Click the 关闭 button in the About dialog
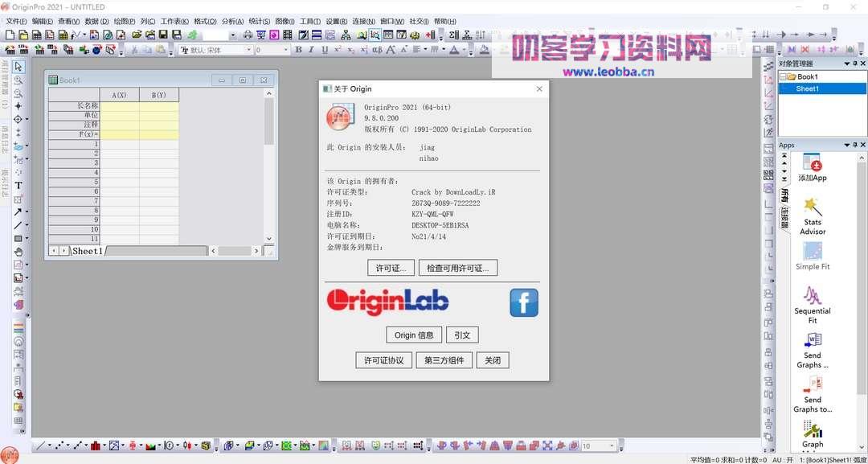 pos(492,359)
